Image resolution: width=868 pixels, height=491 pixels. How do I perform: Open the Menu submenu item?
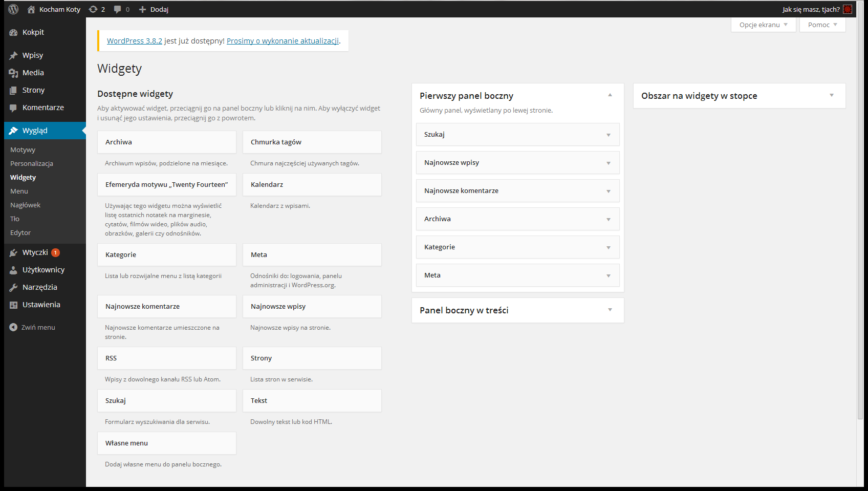click(19, 191)
